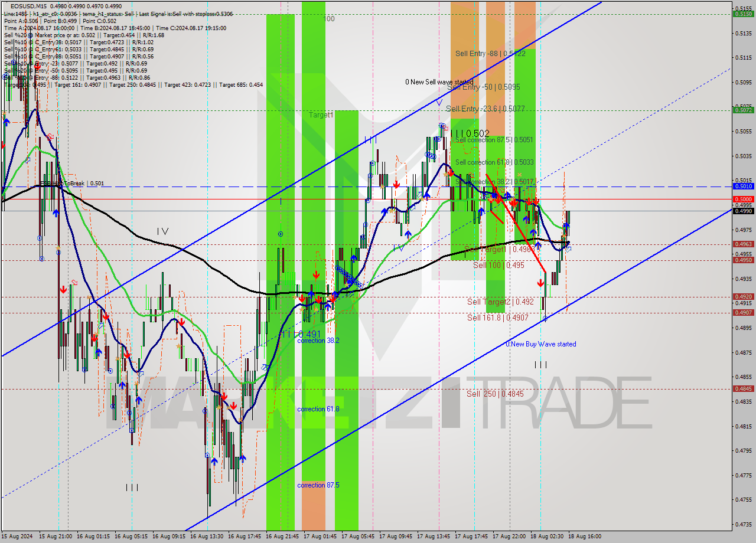
Task: Select the 'Sell Entry -88 | 0.5122' label
Action: [490, 53]
